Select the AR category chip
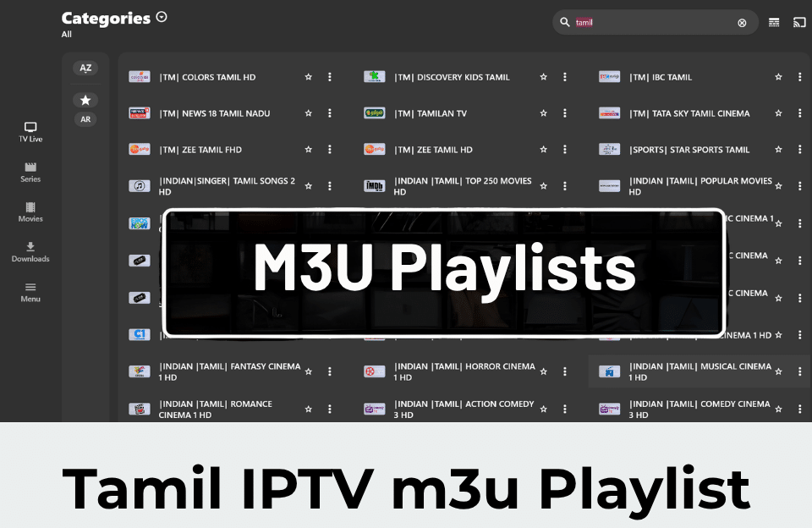The width and height of the screenshot is (812, 528). [85, 119]
